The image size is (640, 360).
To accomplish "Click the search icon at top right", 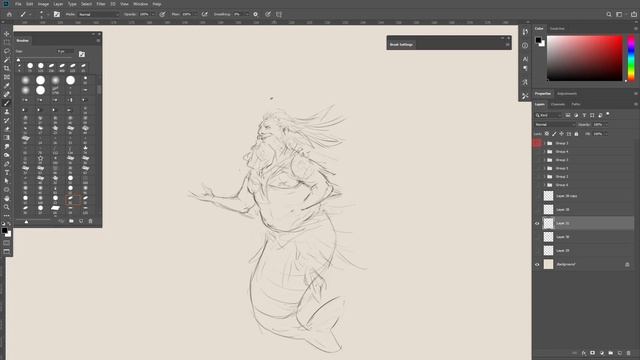I will [609, 14].
